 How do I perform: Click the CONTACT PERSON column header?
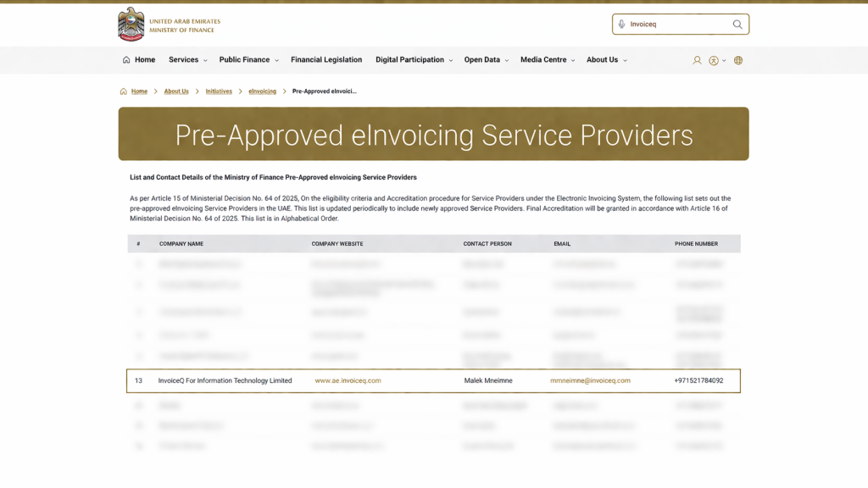coord(487,243)
